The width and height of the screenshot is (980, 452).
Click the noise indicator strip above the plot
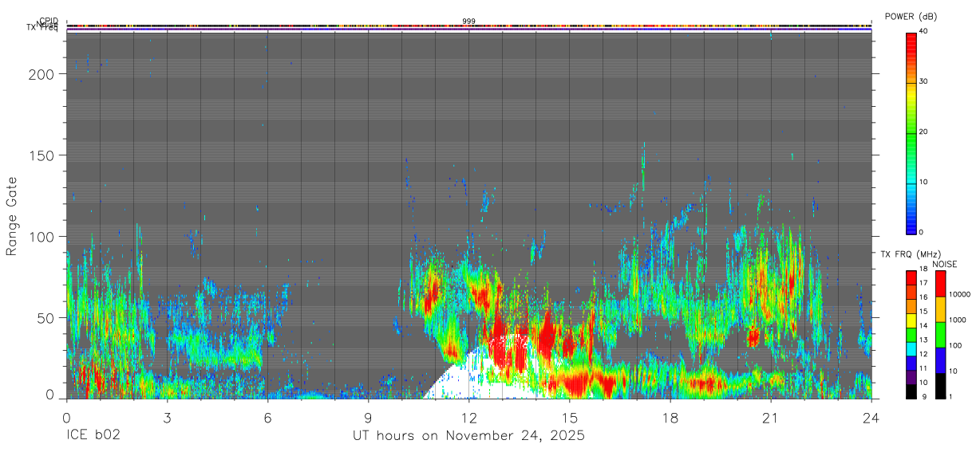pos(468,26)
